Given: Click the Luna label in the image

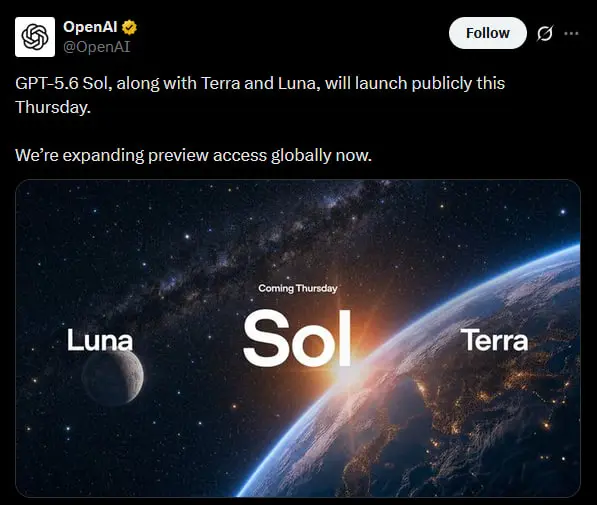Looking at the screenshot, I should coord(100,340).
